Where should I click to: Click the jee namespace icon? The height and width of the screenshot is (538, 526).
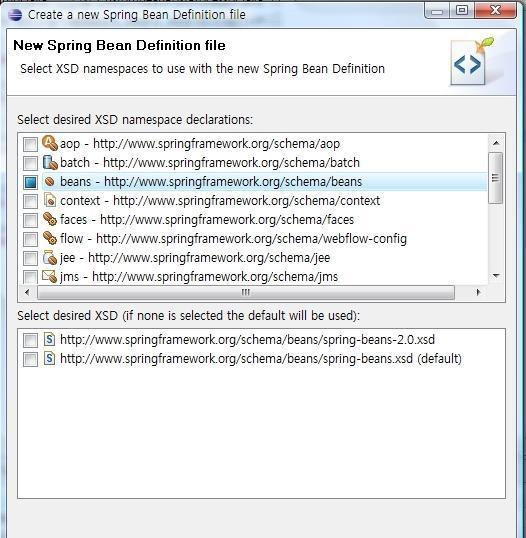(50, 257)
